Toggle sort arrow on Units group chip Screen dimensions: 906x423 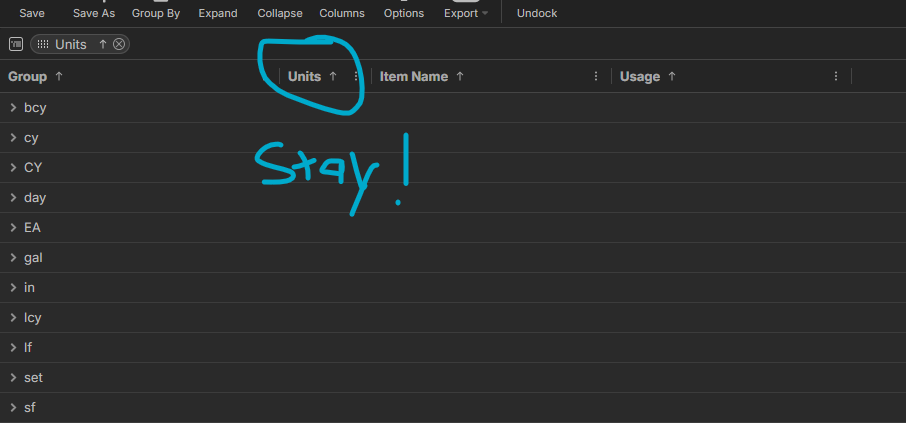tap(102, 44)
